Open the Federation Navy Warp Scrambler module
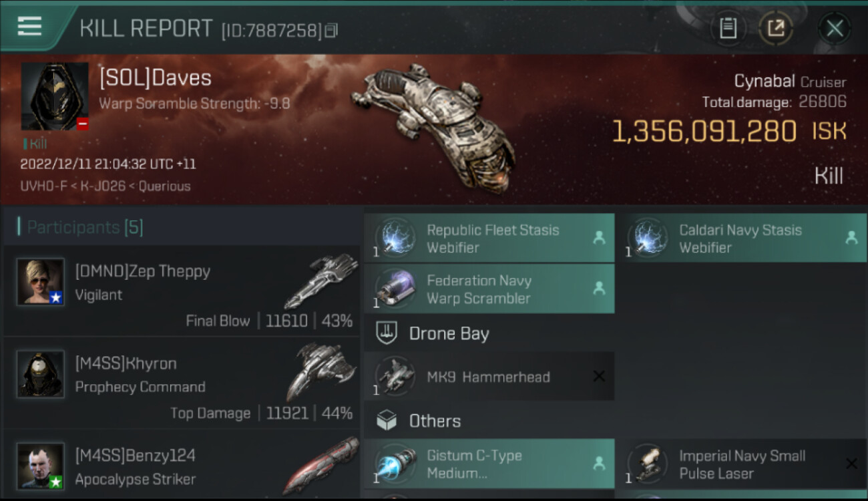 pos(489,289)
